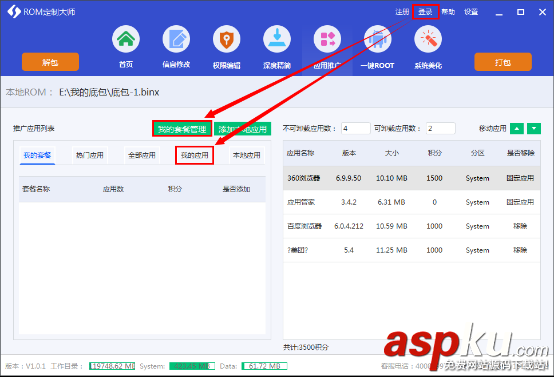The width and height of the screenshot is (554, 377).
Task: Click the 解包 unpack button
Action: tap(50, 62)
